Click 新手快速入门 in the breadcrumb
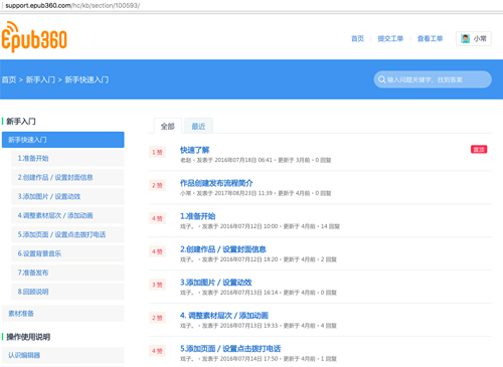Image resolution: width=503 pixels, height=367 pixels. [x=87, y=80]
